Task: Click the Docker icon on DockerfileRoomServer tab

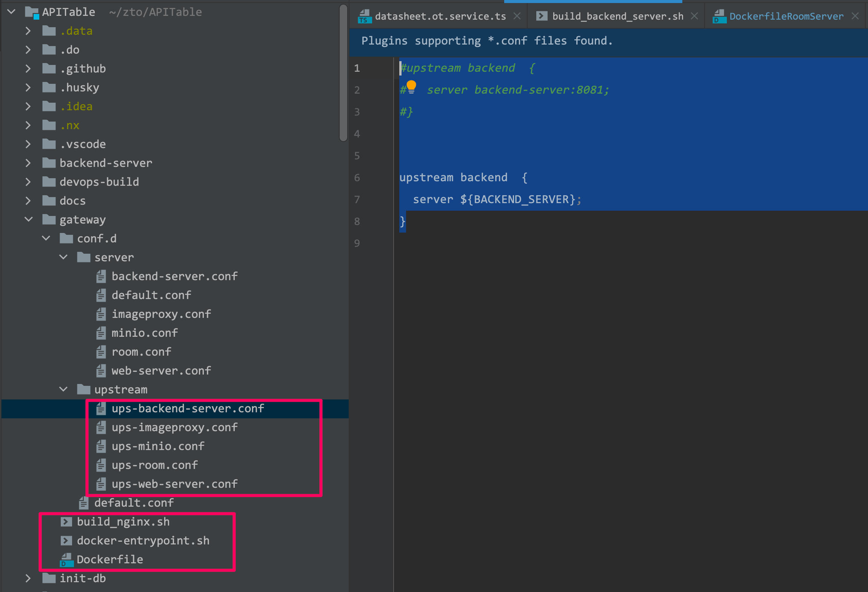Action: (719, 16)
